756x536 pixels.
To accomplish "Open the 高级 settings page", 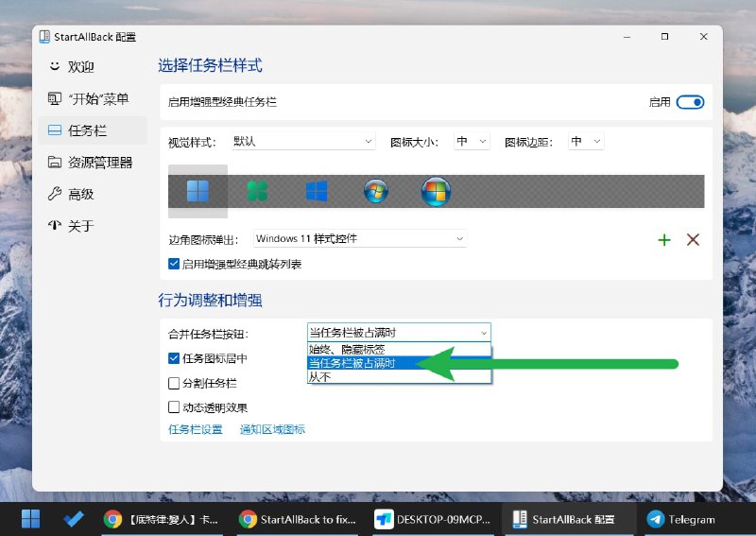I will [x=93, y=194].
